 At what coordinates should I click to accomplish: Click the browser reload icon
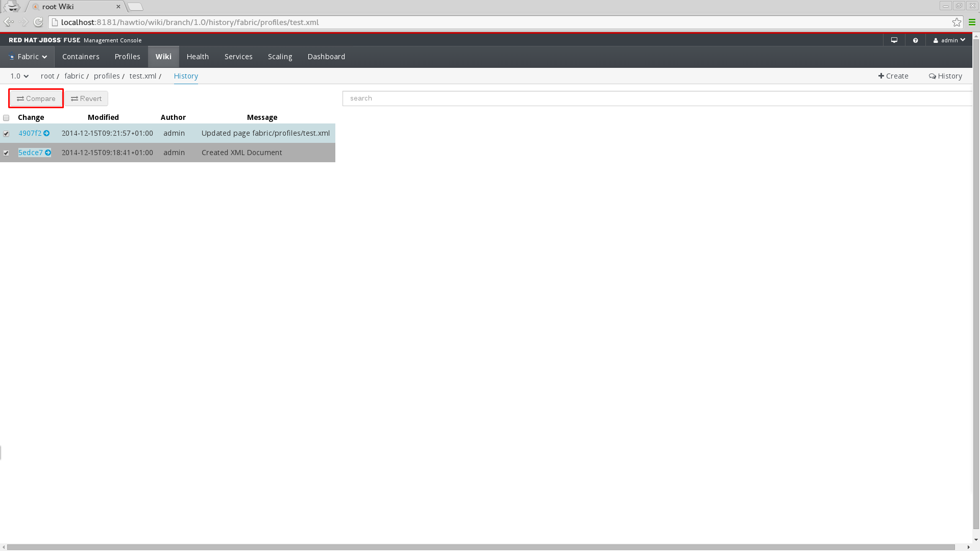[x=38, y=22]
